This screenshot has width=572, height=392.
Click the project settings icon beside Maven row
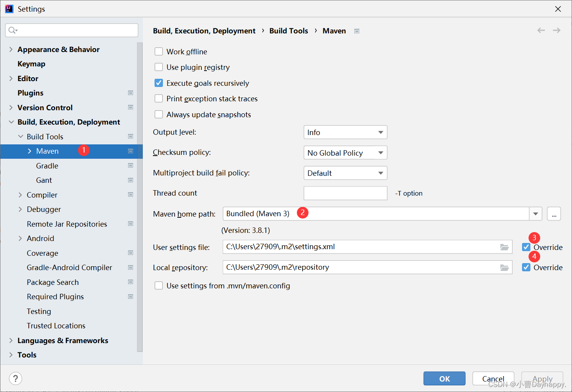tap(131, 151)
